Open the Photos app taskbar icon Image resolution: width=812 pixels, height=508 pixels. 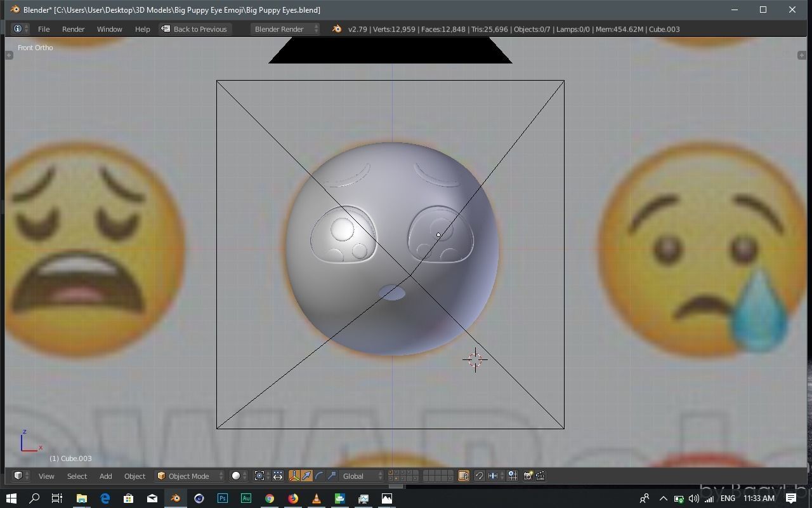(386, 498)
